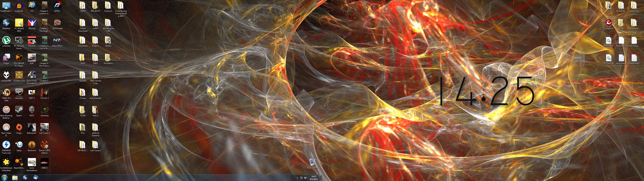The height and width of the screenshot is (181, 644).
Task: Click the taskbar clock showing 14:25
Action: (x=313, y=178)
